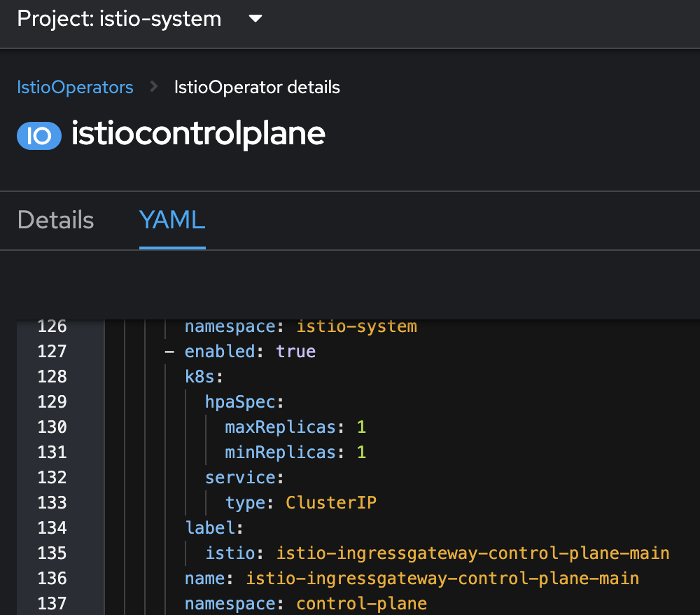
Task: Click the 'minReplicas: 1' line
Action: tap(295, 452)
